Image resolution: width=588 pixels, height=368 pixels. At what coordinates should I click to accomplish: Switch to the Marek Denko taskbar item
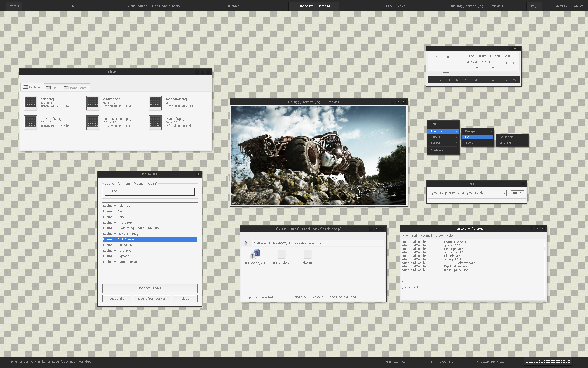click(x=395, y=6)
